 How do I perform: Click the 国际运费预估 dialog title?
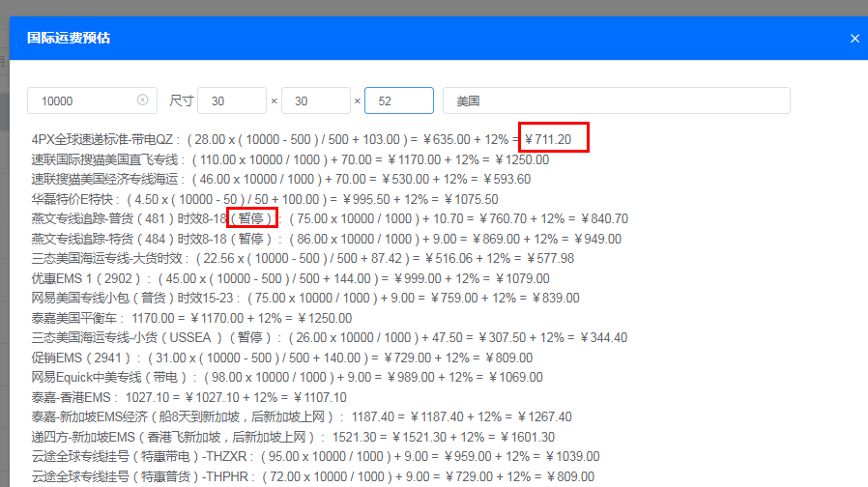[69, 39]
